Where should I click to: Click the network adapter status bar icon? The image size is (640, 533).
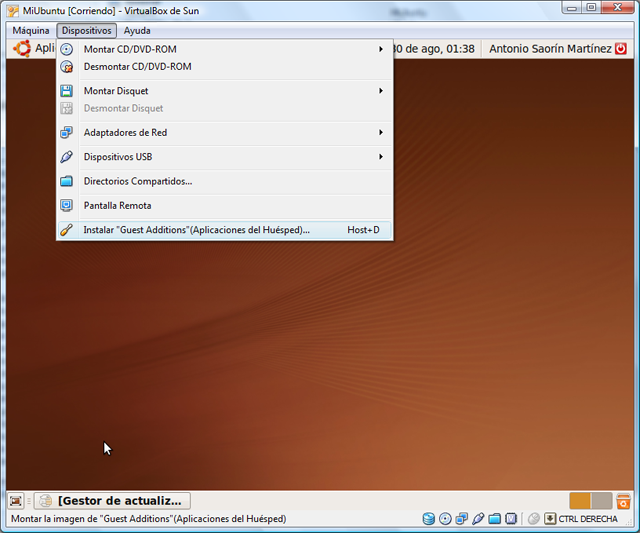[x=461, y=519]
